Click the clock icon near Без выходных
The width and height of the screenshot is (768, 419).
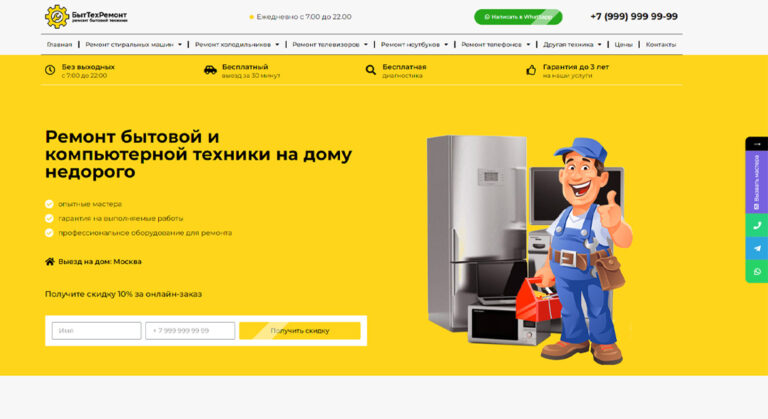point(50,70)
